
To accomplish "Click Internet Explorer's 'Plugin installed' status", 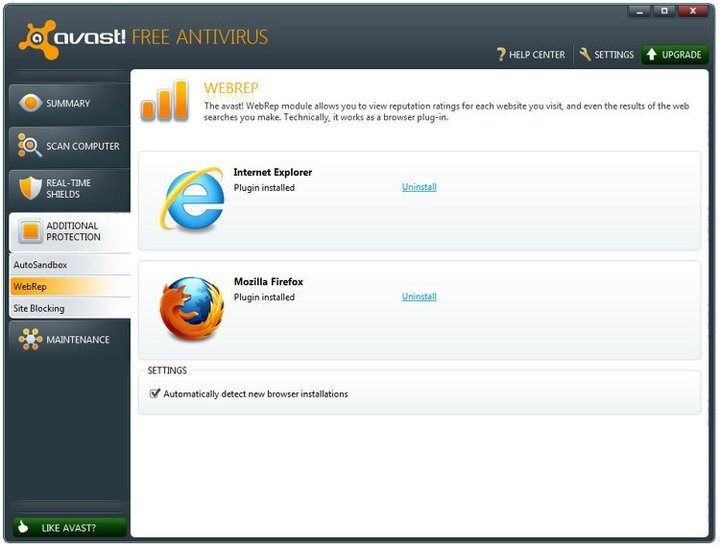I will click(264, 187).
